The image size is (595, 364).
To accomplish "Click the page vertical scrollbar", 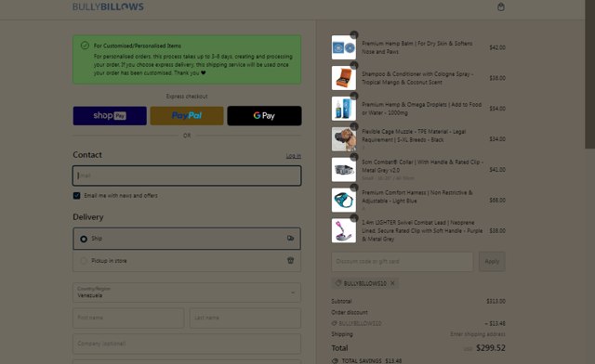I will coord(589,74).
